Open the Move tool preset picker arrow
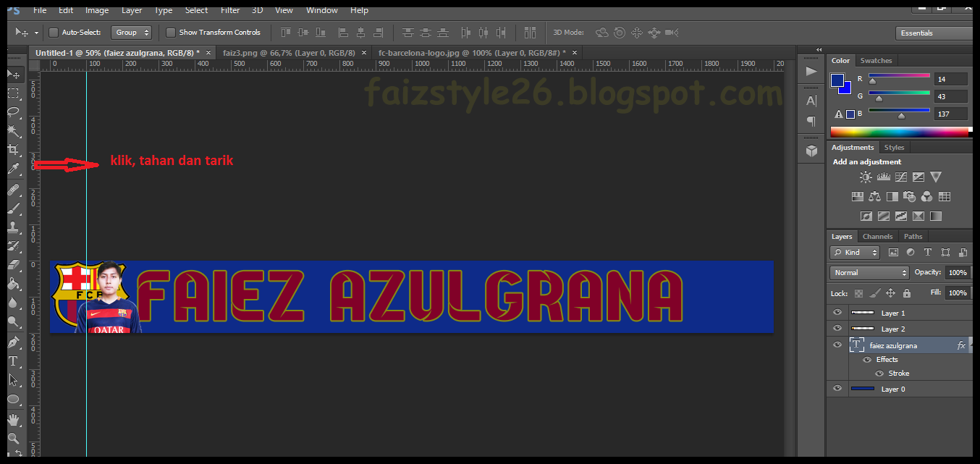The image size is (980, 464). [x=36, y=33]
